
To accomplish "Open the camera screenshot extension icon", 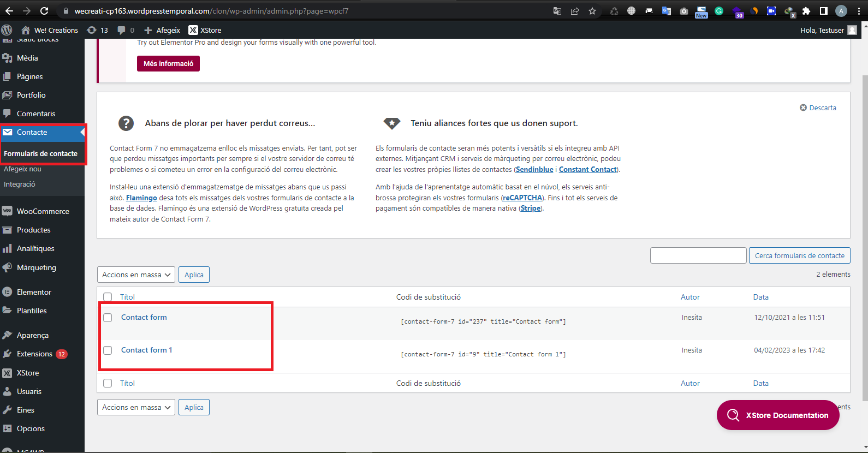I will click(684, 11).
